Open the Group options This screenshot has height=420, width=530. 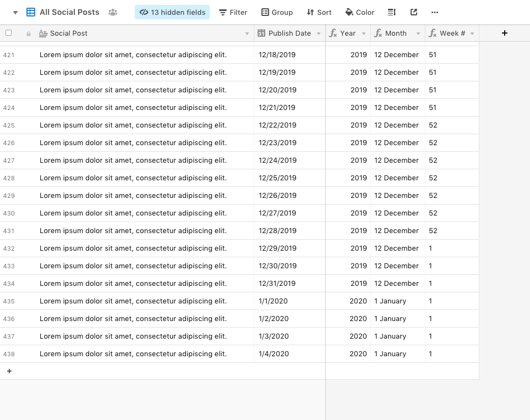tap(277, 12)
